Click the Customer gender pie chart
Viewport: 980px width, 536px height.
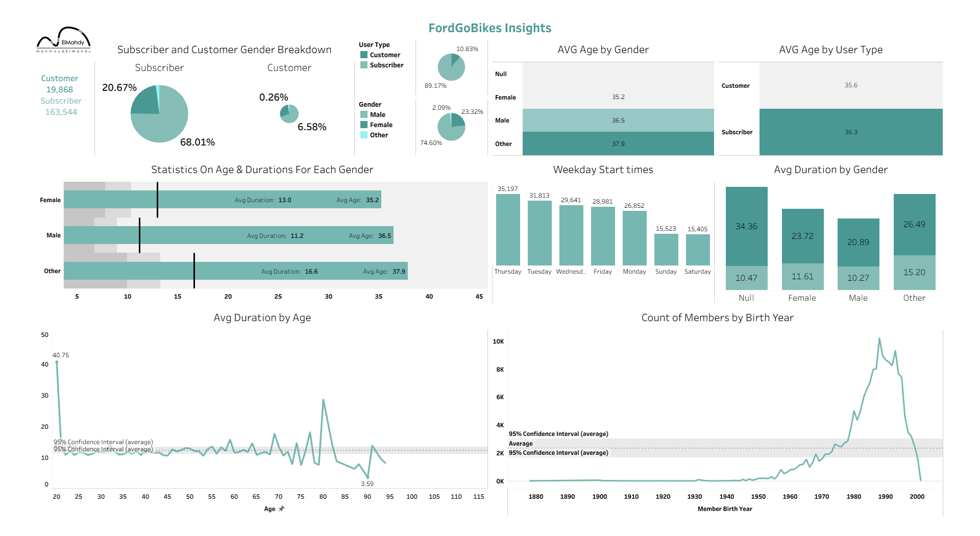pos(289,114)
